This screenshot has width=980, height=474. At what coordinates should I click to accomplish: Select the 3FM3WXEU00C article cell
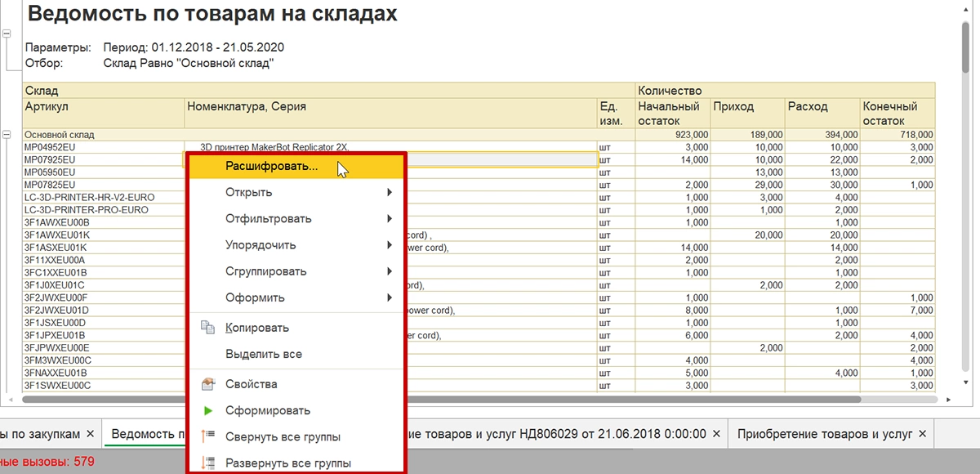[104, 360]
